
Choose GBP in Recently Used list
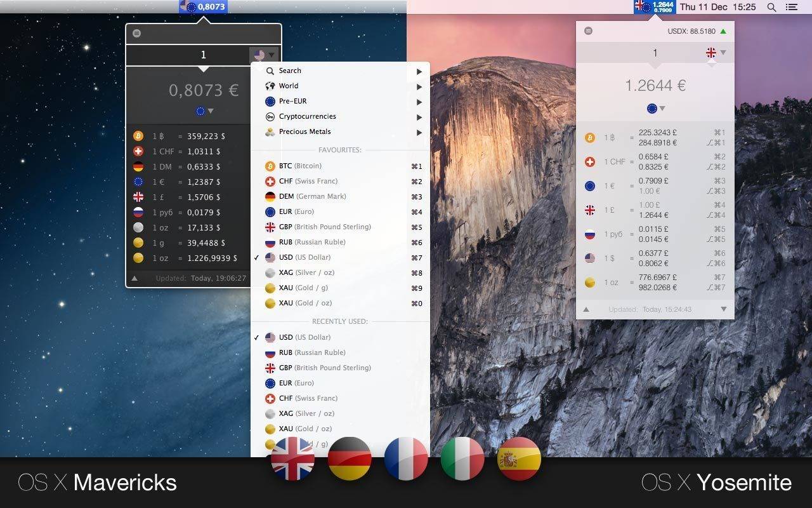tap(340, 368)
